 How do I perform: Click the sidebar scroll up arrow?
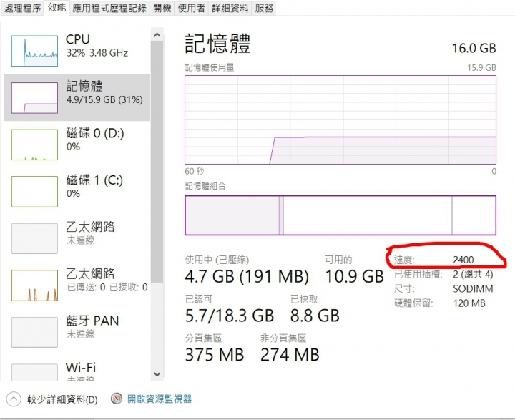pyautogui.click(x=157, y=34)
